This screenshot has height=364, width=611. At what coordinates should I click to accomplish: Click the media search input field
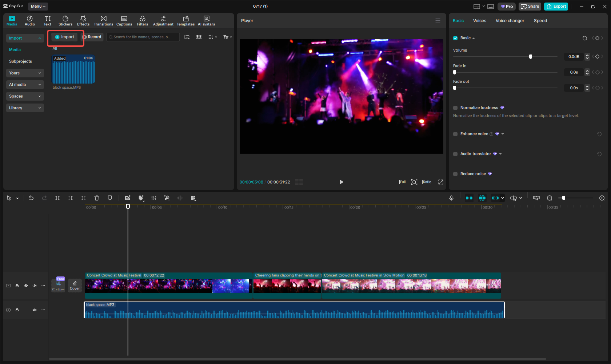coord(143,37)
